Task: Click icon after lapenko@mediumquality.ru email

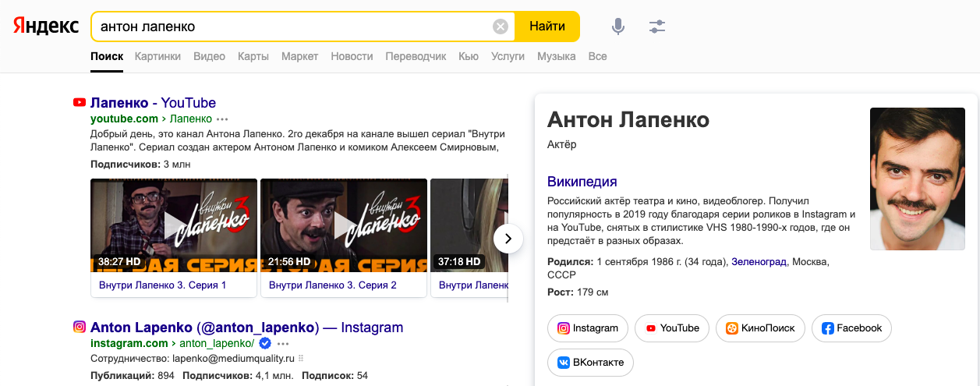Action: coord(301,359)
